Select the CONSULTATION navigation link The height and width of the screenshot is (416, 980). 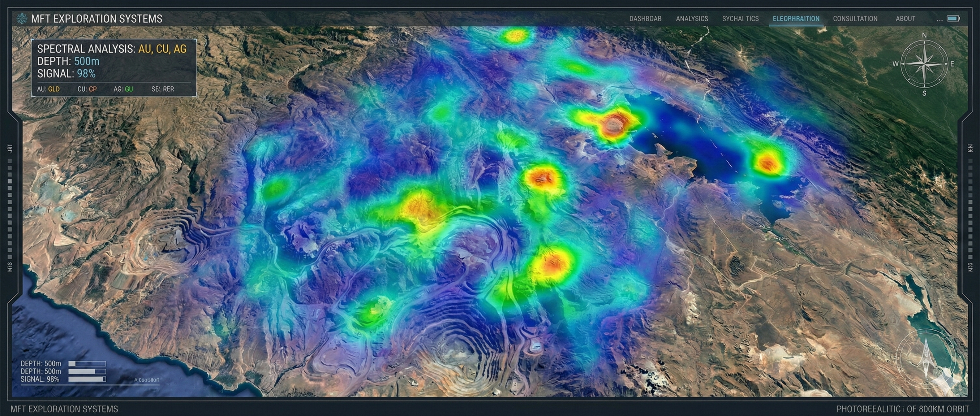click(x=855, y=18)
